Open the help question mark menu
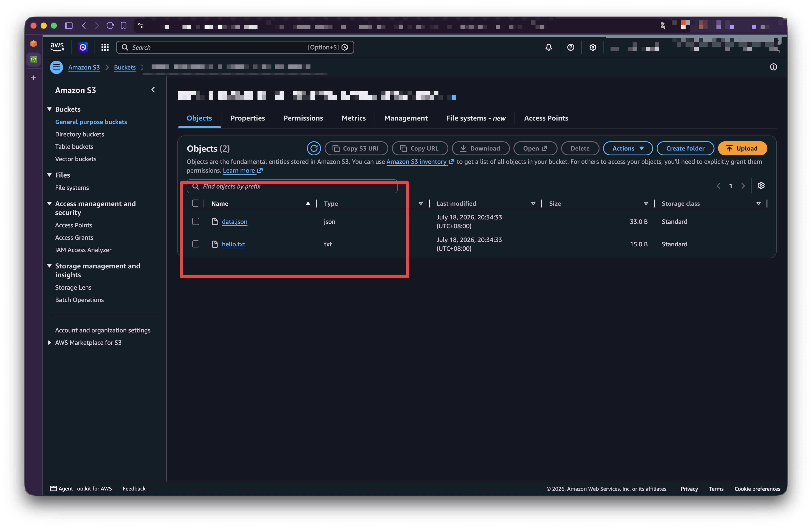This screenshot has width=812, height=528. pos(571,47)
